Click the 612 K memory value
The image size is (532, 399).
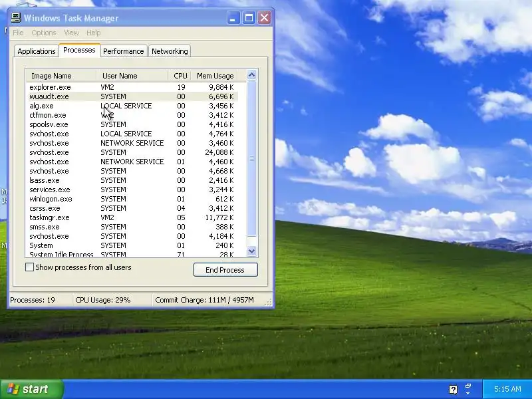tap(225, 199)
